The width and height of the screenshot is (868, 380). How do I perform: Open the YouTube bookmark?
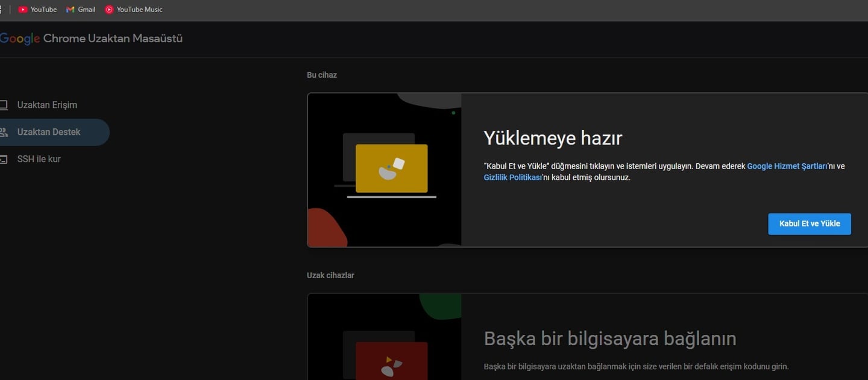(37, 10)
